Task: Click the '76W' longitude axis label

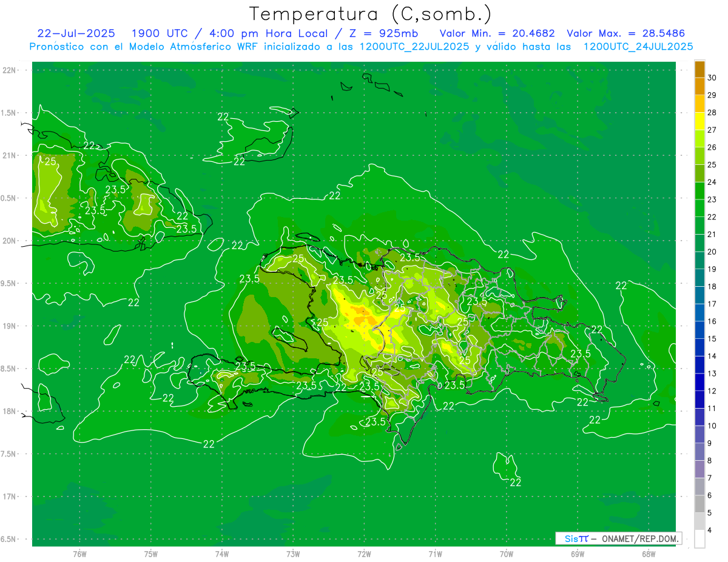Action: pyautogui.click(x=79, y=554)
